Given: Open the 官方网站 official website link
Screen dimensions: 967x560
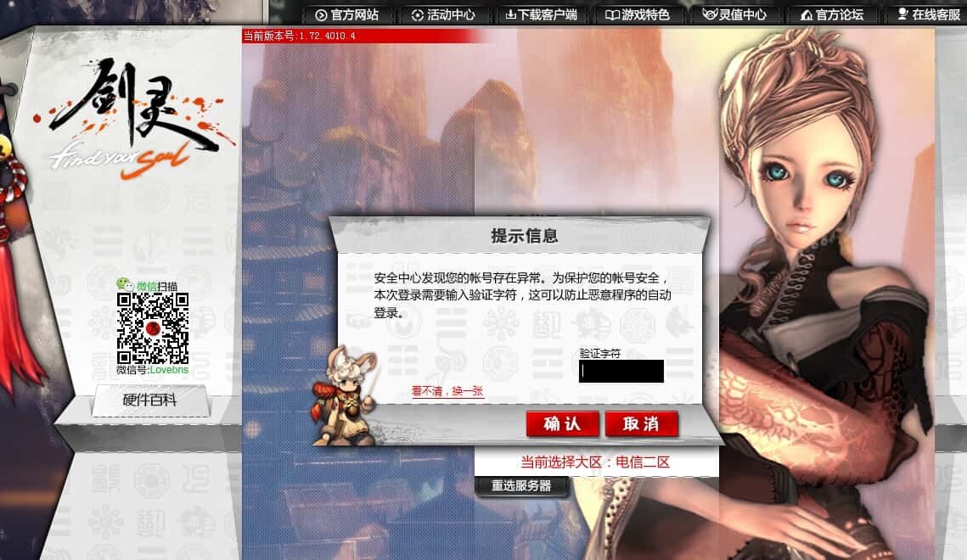Looking at the screenshot, I should pyautogui.click(x=355, y=14).
